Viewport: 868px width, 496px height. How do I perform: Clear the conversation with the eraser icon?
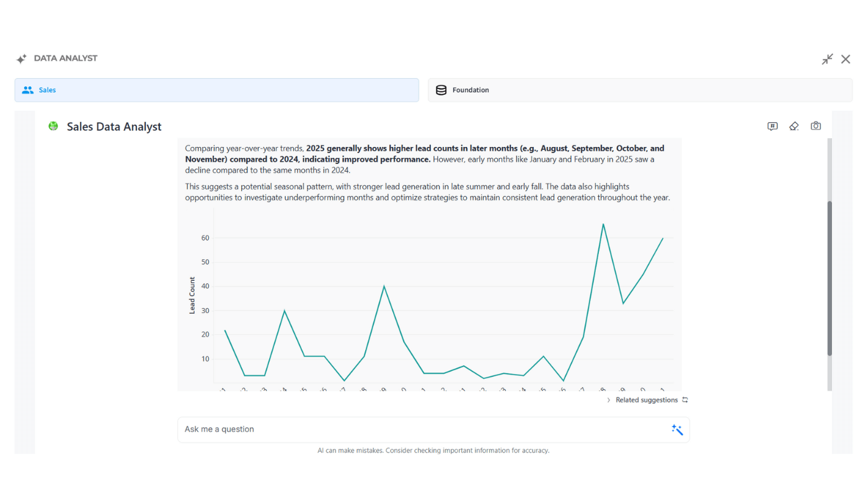(x=794, y=126)
